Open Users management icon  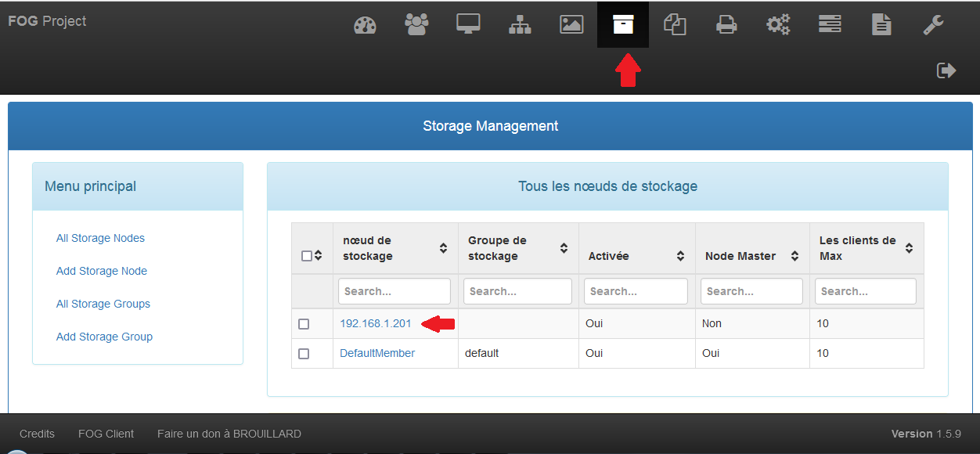pyautogui.click(x=416, y=25)
